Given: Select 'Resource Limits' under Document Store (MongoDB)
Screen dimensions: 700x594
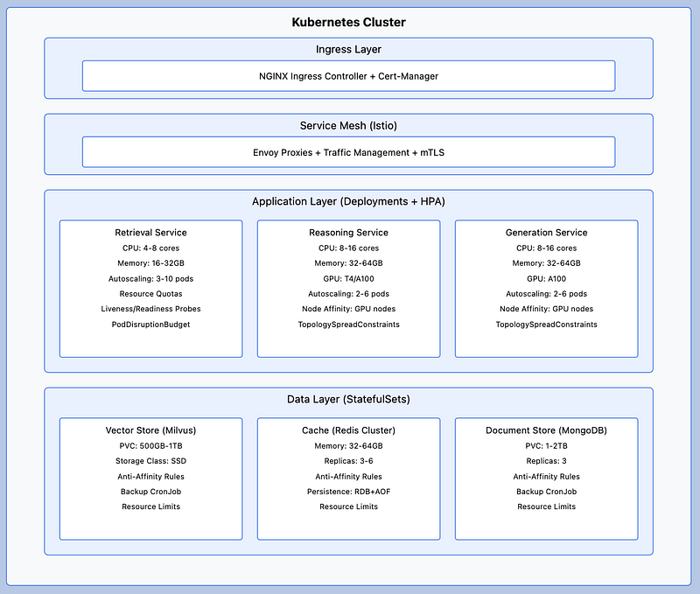Looking at the screenshot, I should 546,507.
